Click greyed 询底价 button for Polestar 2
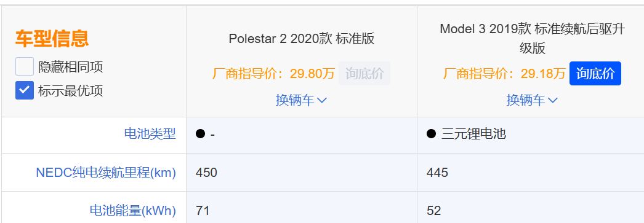The width and height of the screenshot is (644, 223). point(364,73)
